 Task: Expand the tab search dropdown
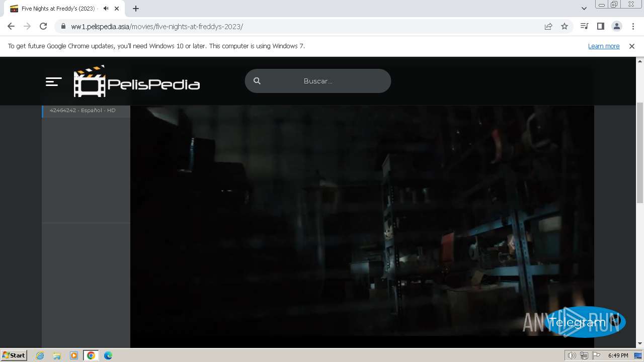[x=584, y=9]
